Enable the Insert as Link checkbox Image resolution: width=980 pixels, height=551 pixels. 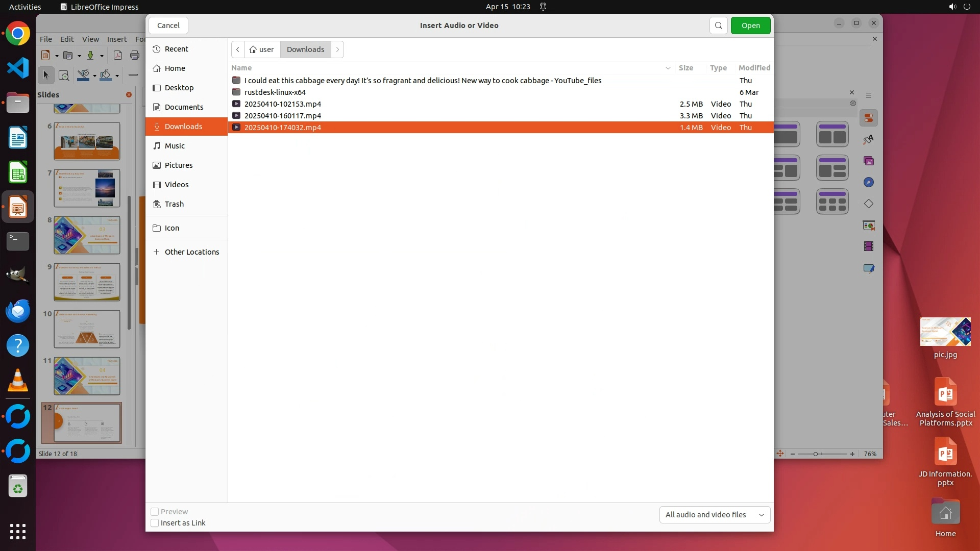click(155, 523)
